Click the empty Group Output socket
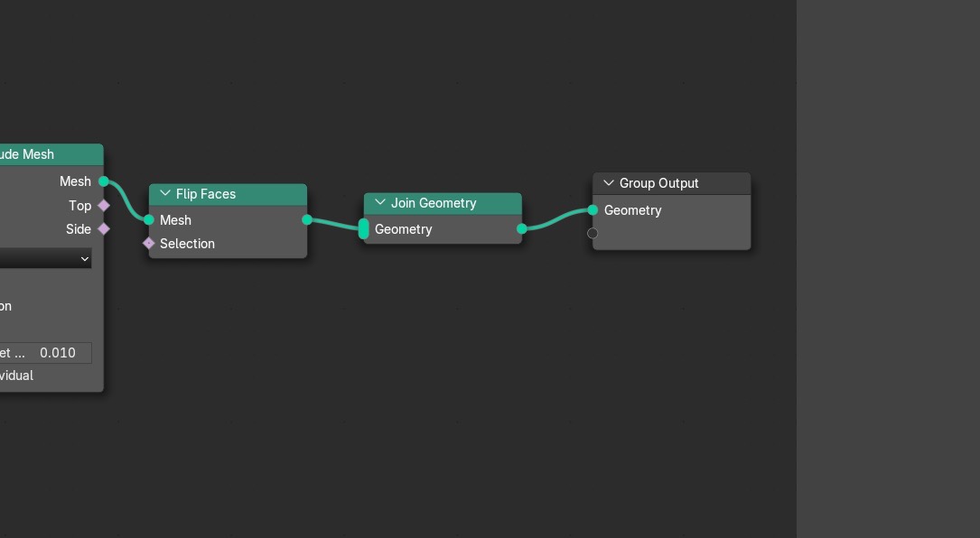 593,234
